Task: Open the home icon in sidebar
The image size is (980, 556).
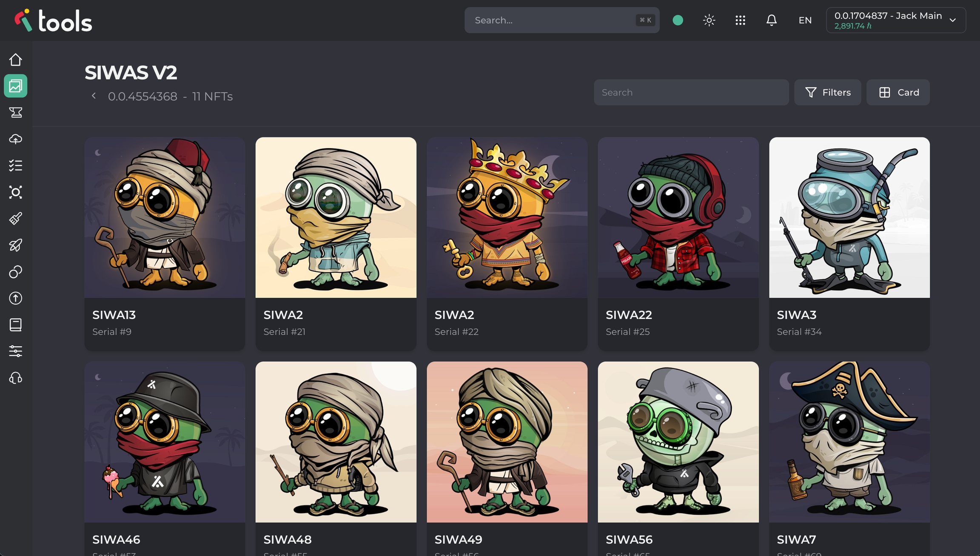Action: [16, 60]
